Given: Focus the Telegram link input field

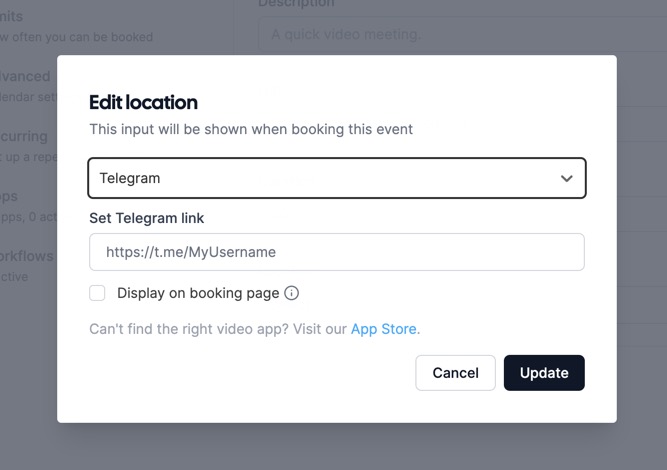Looking at the screenshot, I should (x=336, y=252).
